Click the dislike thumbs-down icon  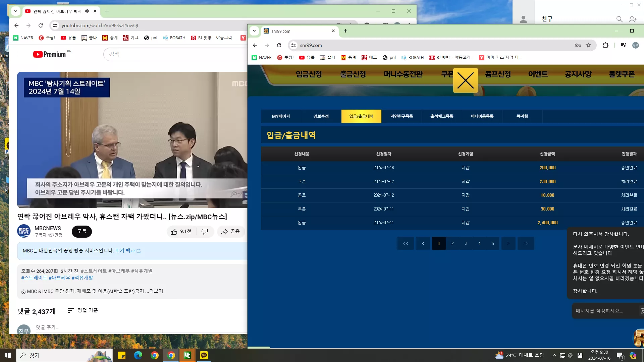coord(205,232)
